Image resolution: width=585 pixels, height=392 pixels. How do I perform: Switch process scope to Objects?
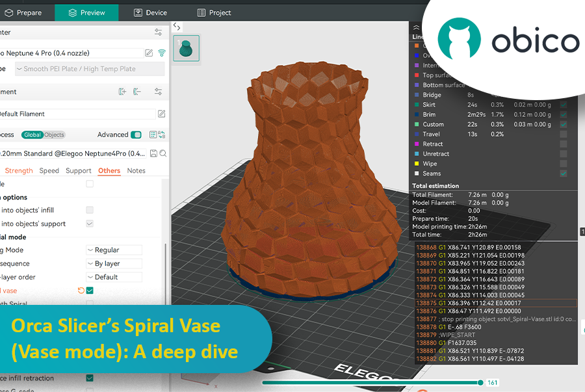pyautogui.click(x=55, y=135)
